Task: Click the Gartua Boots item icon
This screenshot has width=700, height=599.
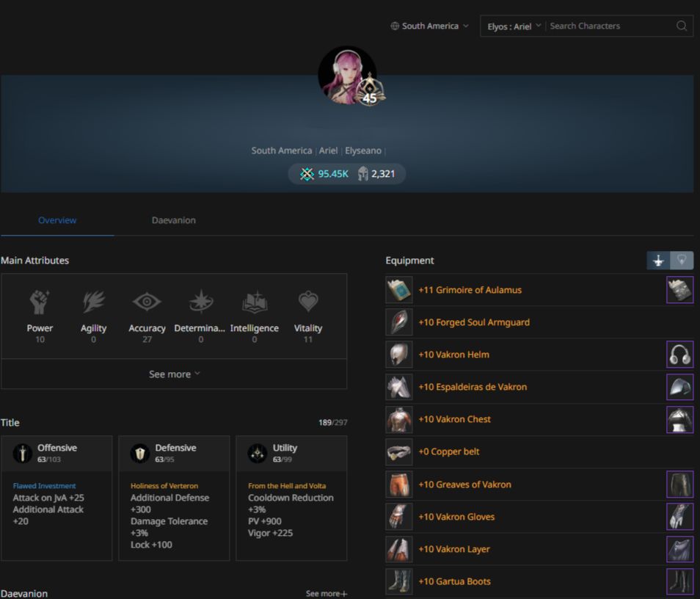Action: (399, 581)
